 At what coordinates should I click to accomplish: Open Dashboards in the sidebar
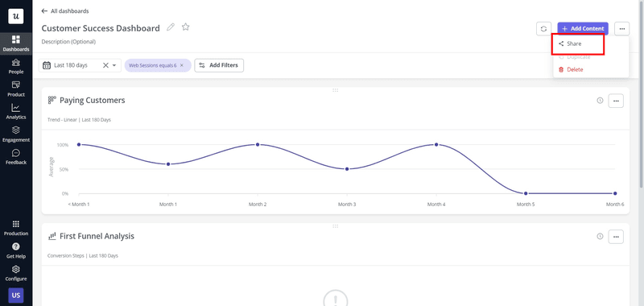(x=15, y=43)
